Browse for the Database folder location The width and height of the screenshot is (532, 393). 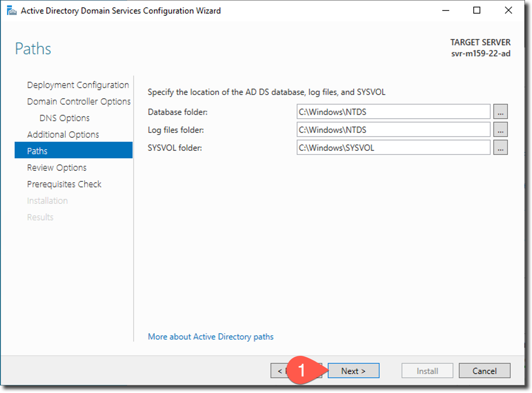pos(500,112)
